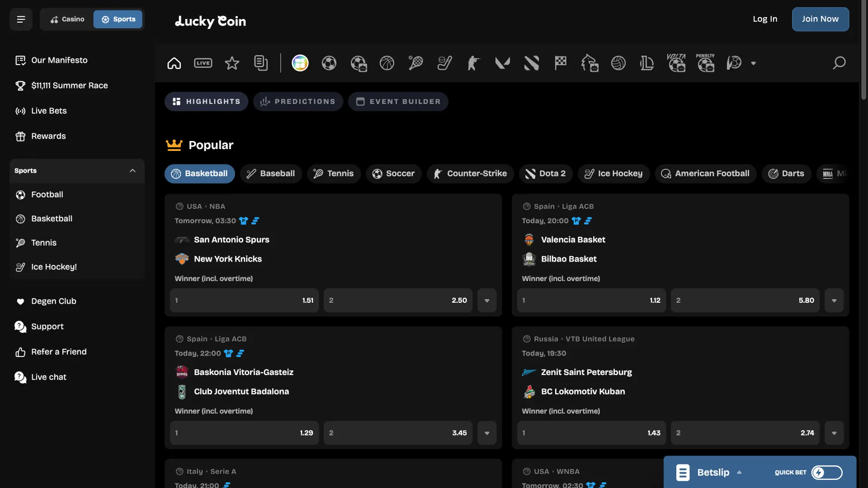Bet on New York Knicks at 2.50
The height and width of the screenshot is (488, 868).
[x=398, y=300]
